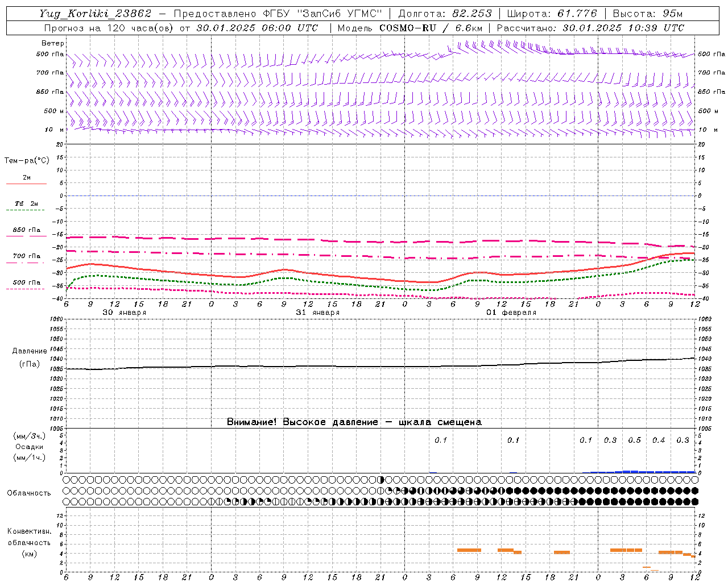Click the Широта: 61.776 value
728x582 pixels.
point(552,14)
